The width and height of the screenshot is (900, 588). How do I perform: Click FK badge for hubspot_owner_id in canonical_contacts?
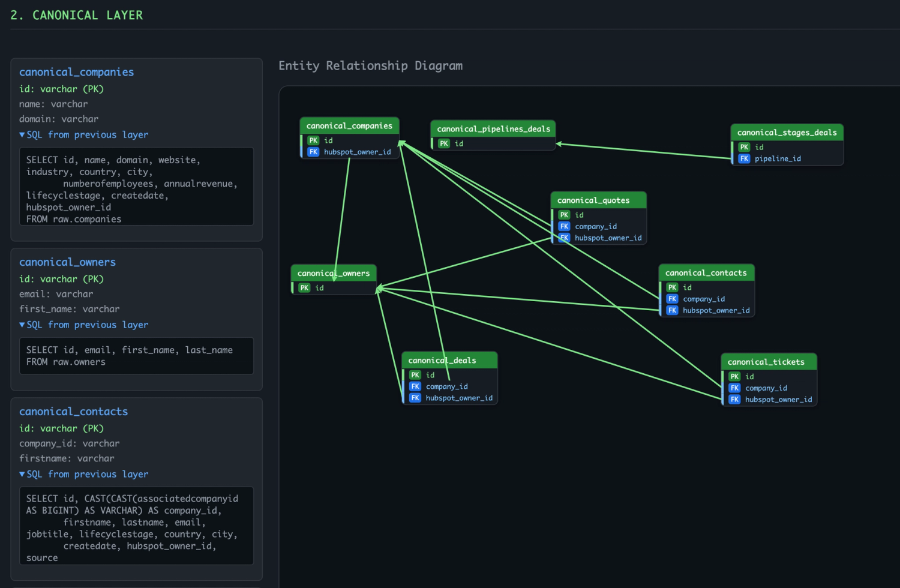pos(672,310)
